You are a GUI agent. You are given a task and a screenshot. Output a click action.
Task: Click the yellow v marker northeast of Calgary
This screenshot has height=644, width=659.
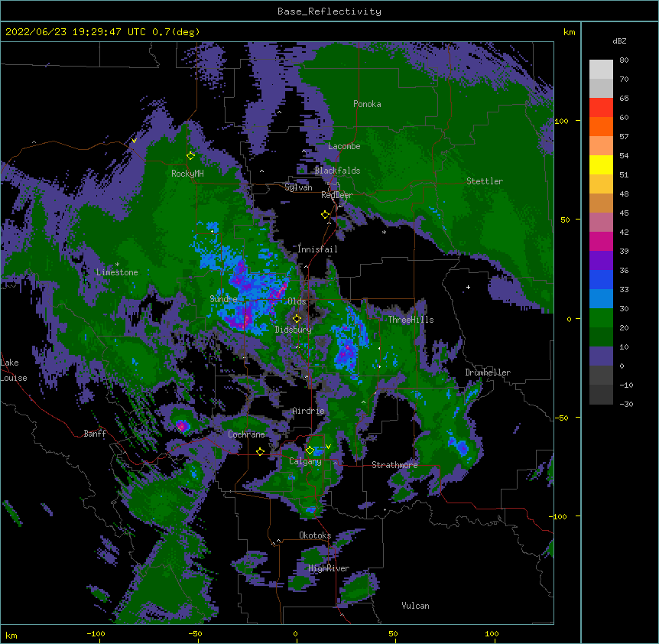pyautogui.click(x=328, y=447)
